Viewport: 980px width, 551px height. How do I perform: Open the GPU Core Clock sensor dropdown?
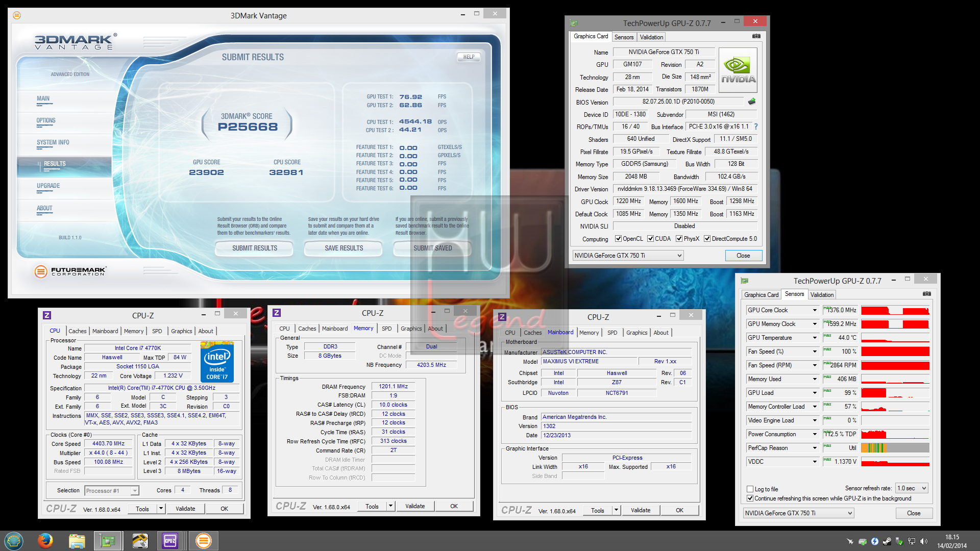coord(815,310)
